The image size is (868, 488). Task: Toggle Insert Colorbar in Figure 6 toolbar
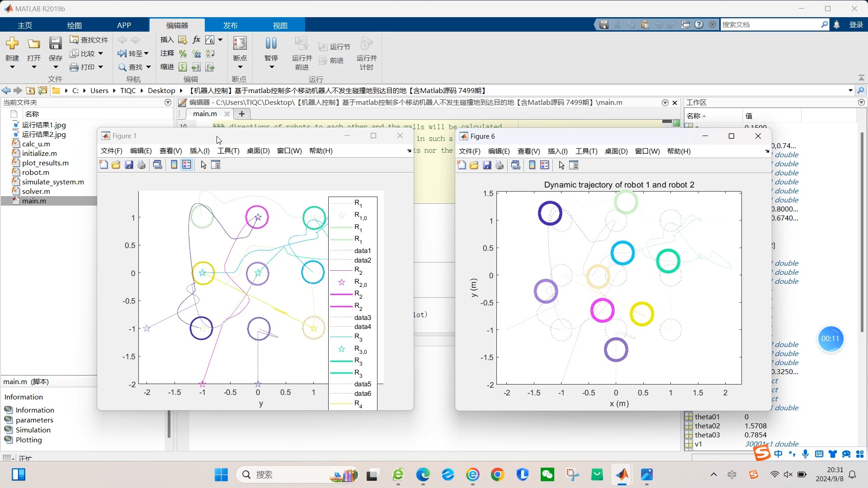532,165
